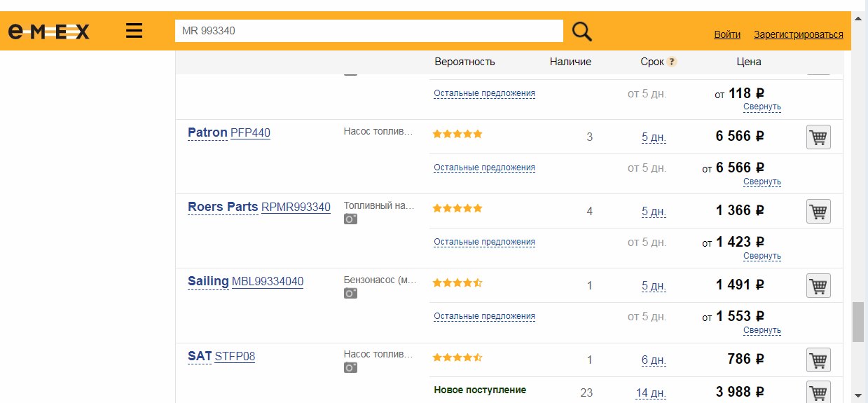Expand Остальные предложения for Sailing
The width and height of the screenshot is (868, 403).
[x=484, y=316]
